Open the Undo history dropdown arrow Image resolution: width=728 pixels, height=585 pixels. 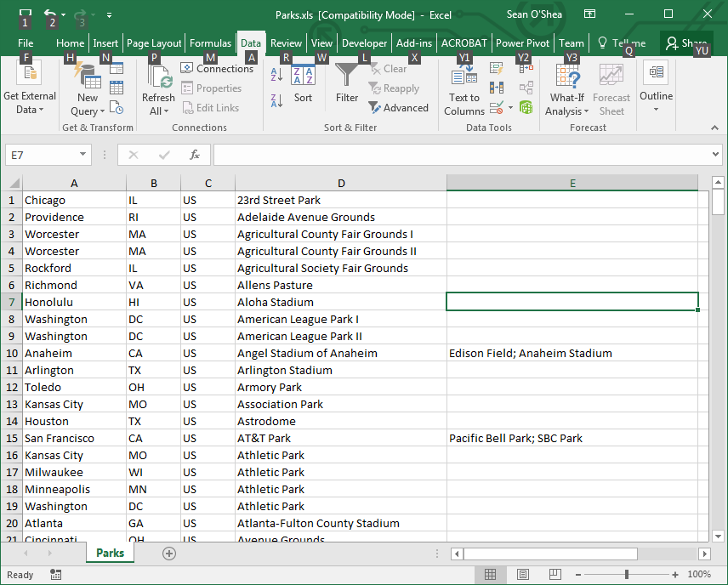64,14
